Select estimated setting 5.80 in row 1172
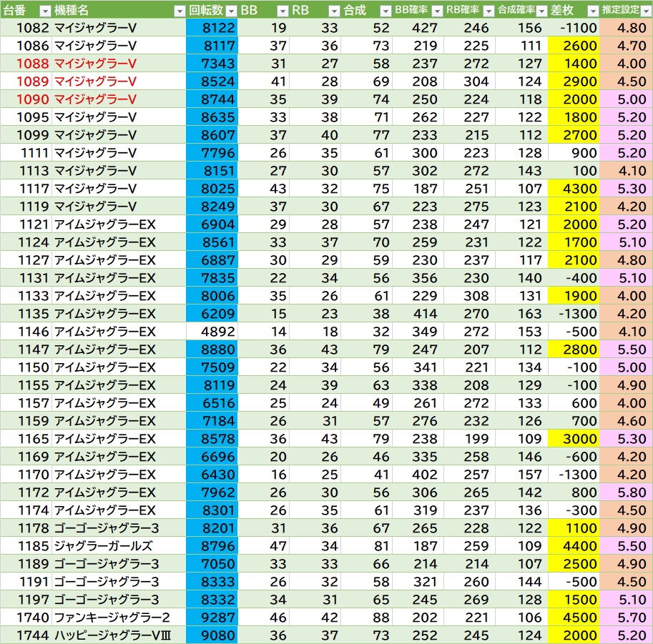 pyautogui.click(x=626, y=493)
